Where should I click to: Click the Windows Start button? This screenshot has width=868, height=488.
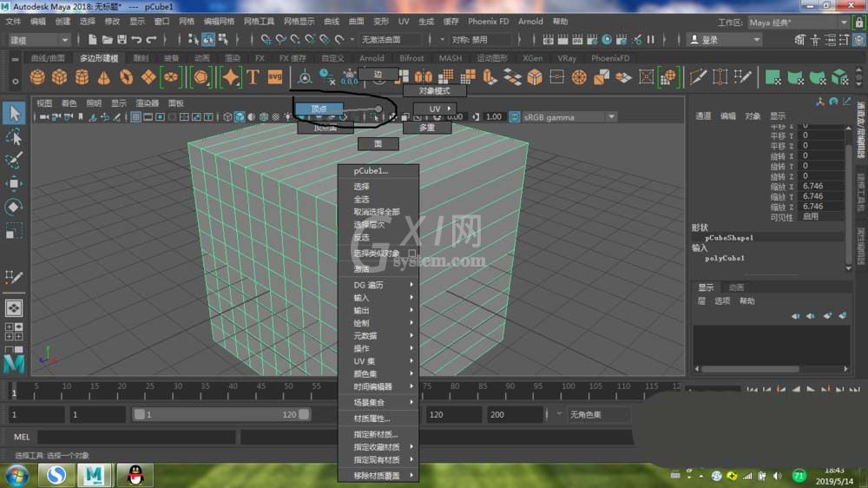tap(16, 476)
